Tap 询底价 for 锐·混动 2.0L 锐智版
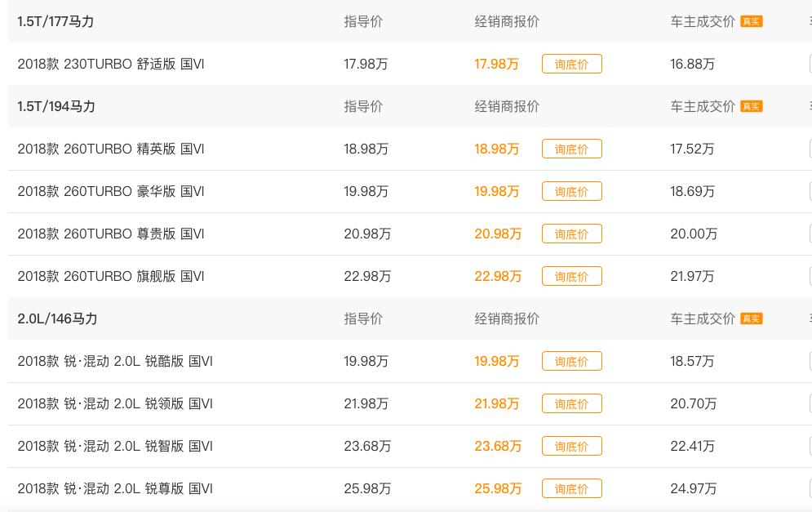 point(571,447)
